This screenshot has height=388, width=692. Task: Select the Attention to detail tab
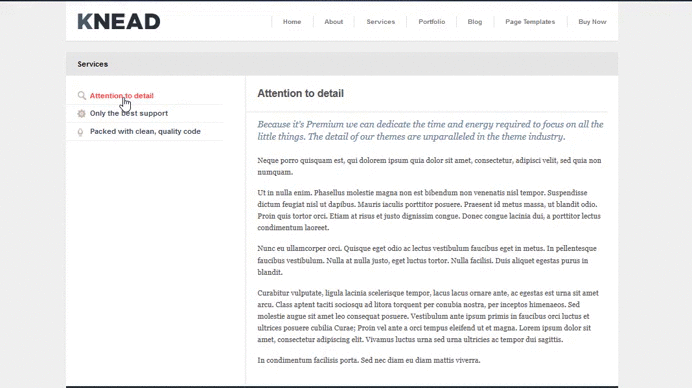(121, 96)
